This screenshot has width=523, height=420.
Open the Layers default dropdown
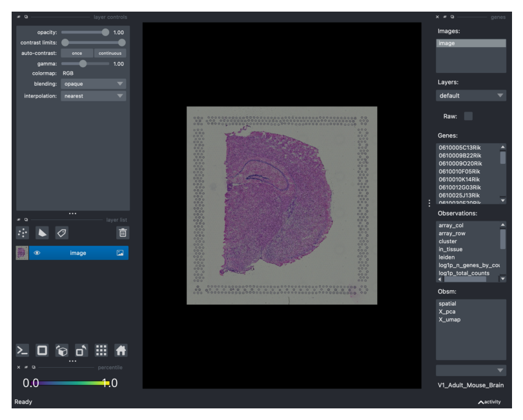(x=471, y=95)
